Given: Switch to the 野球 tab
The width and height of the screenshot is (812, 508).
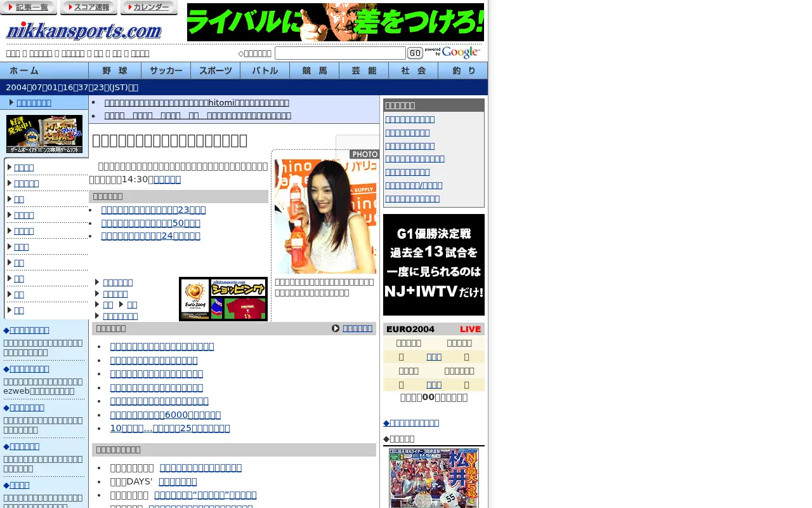Looking at the screenshot, I should click(115, 70).
